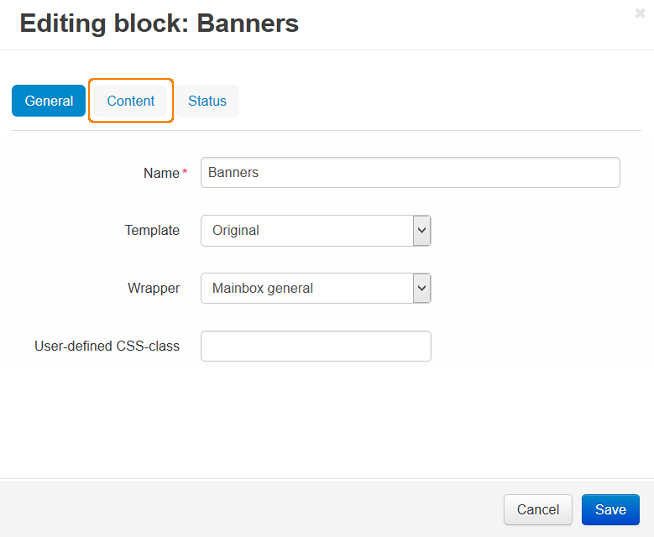Click the Name field label
654x537 pixels.
tap(161, 173)
